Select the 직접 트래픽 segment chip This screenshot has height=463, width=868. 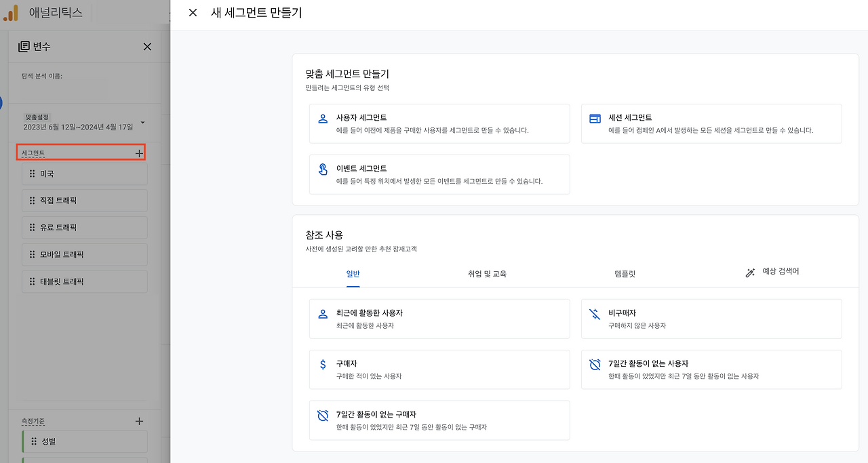[x=84, y=200]
